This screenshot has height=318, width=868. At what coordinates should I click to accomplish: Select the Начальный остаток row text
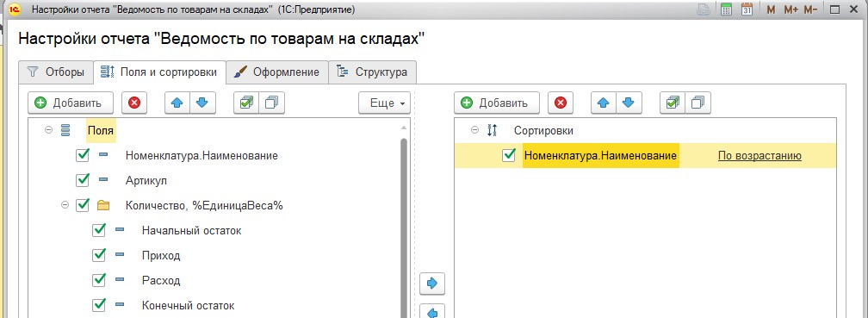coord(191,230)
